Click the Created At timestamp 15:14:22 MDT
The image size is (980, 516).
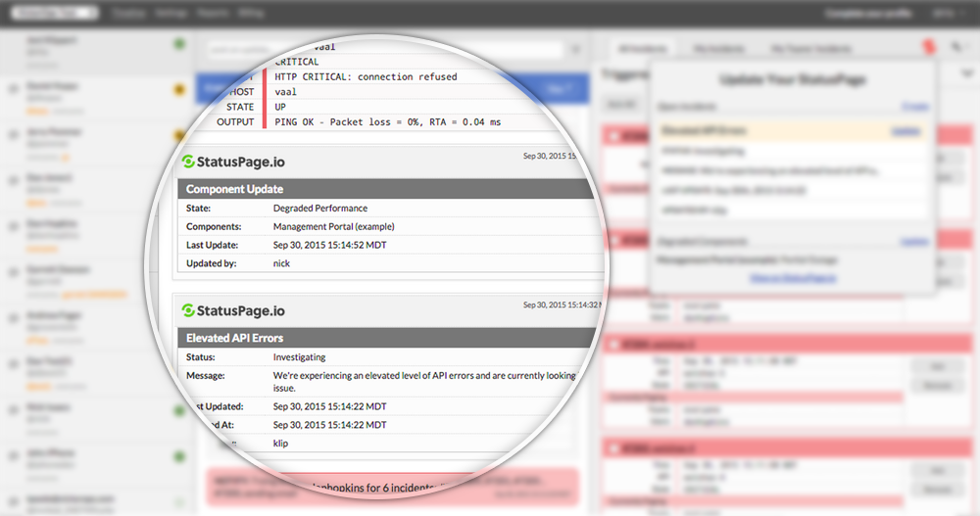coord(329,425)
